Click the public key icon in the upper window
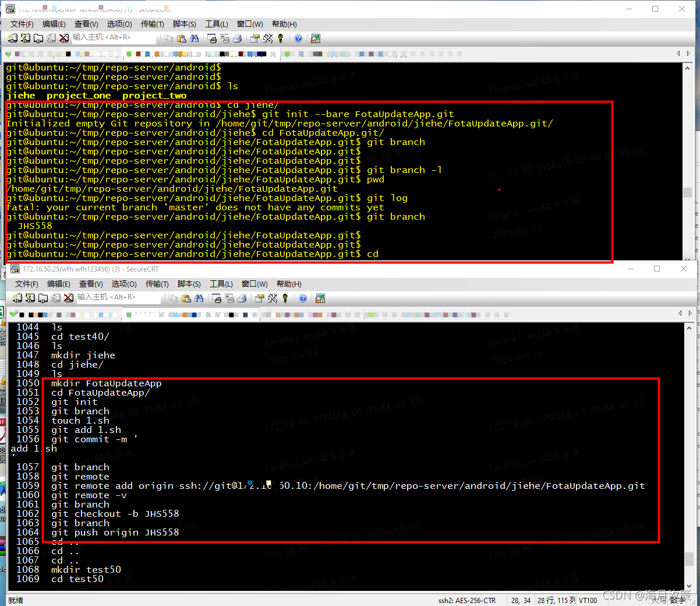The image size is (700, 606). click(281, 38)
